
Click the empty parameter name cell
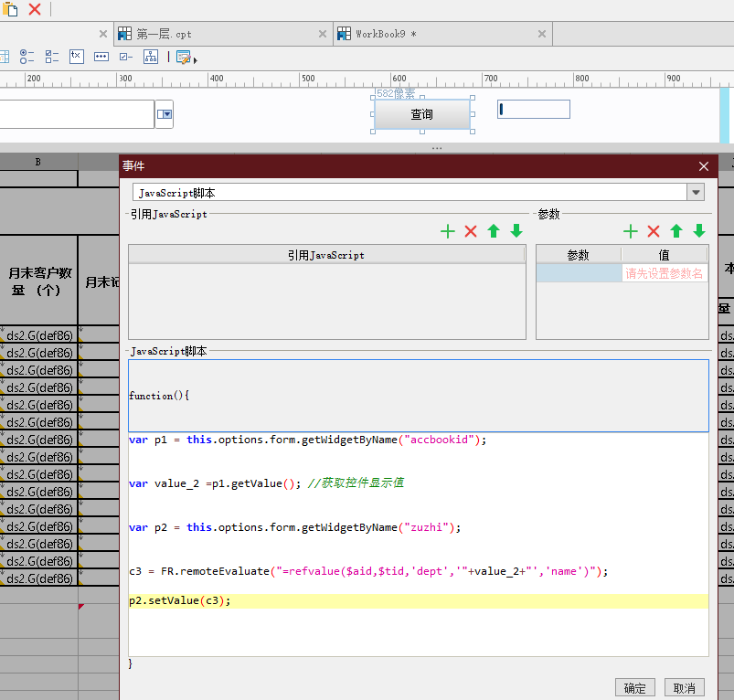tap(579, 273)
